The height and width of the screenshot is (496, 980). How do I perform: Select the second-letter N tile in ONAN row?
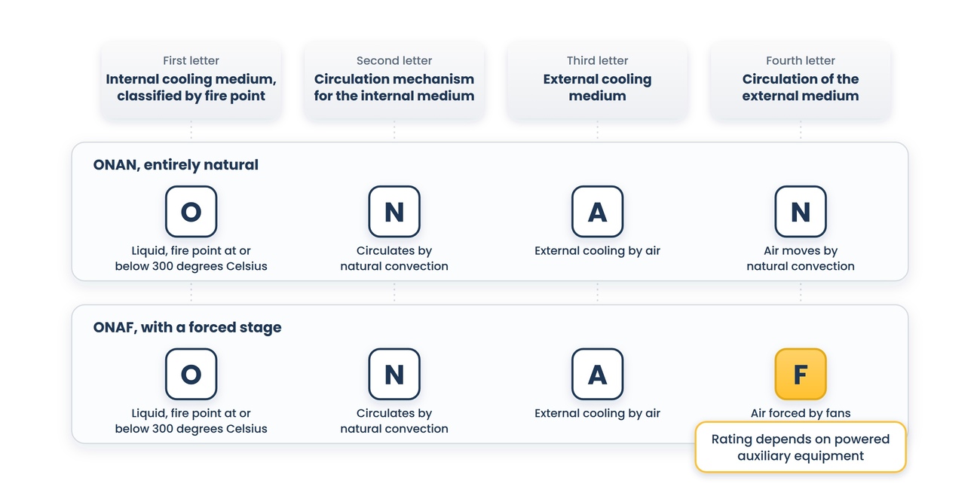394,212
